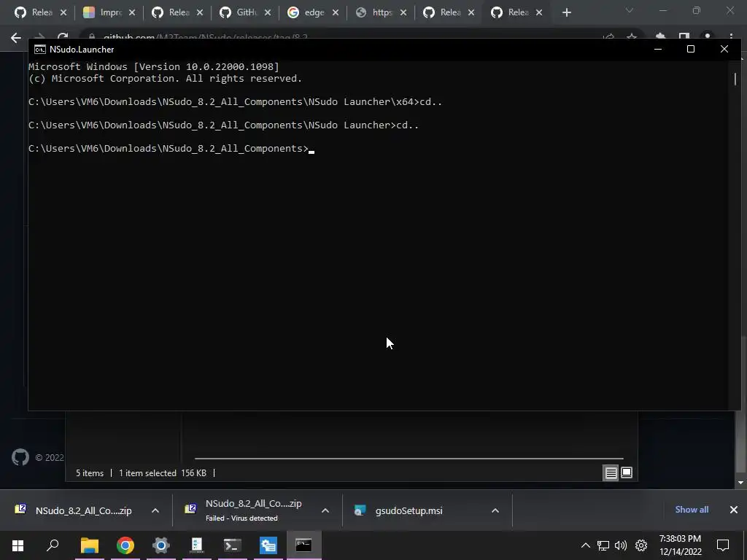Open the volume speaker tray icon

[x=621, y=545]
